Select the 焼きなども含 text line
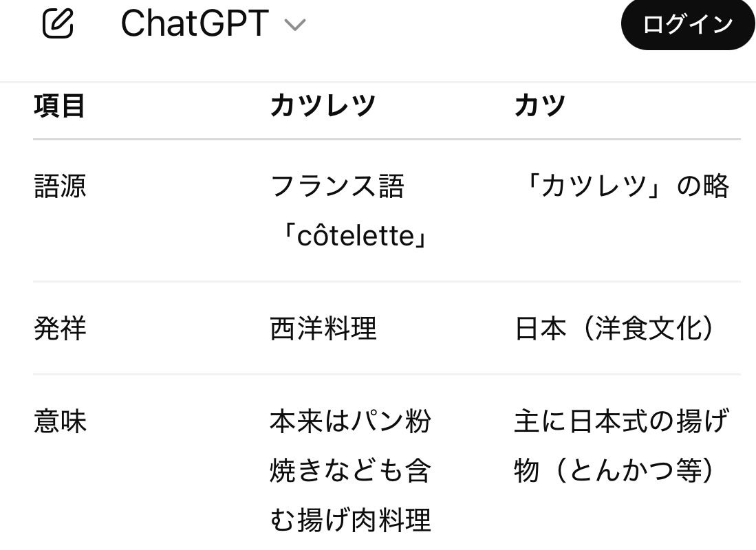Screen dimensions: 756x550 350,471
